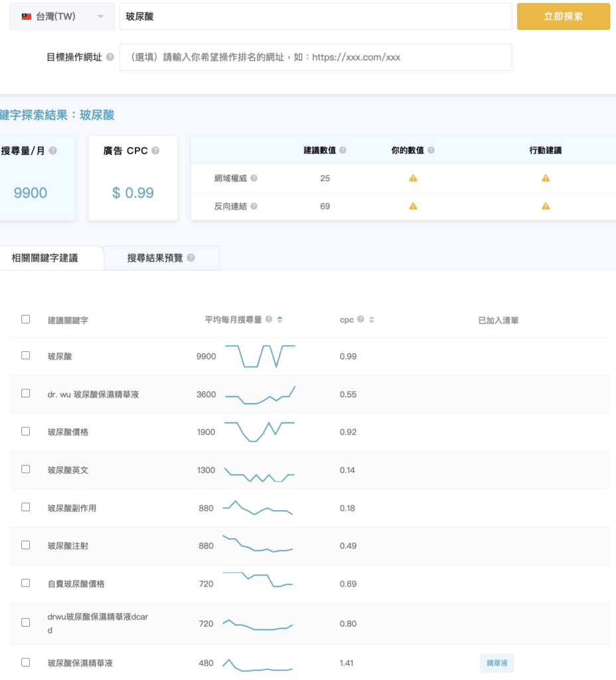Sort by 平均每月搜尋量 sort arrows
The width and height of the screenshot is (616, 680).
(279, 320)
